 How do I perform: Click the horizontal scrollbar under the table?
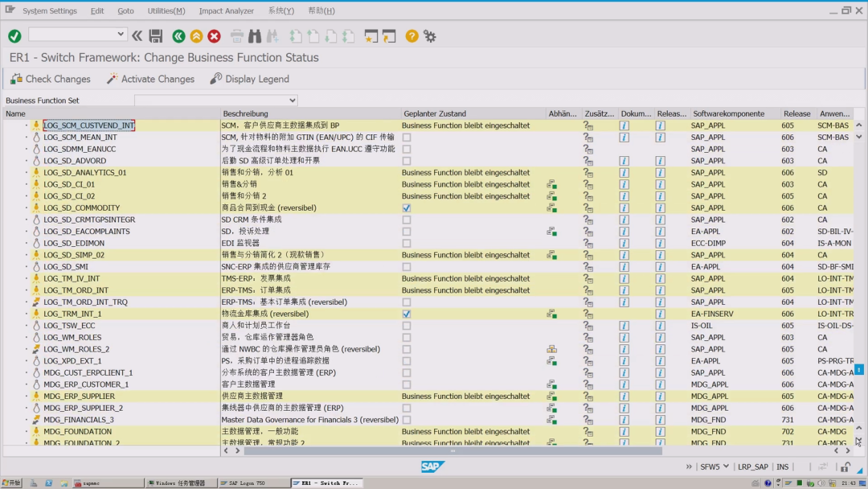click(x=452, y=451)
